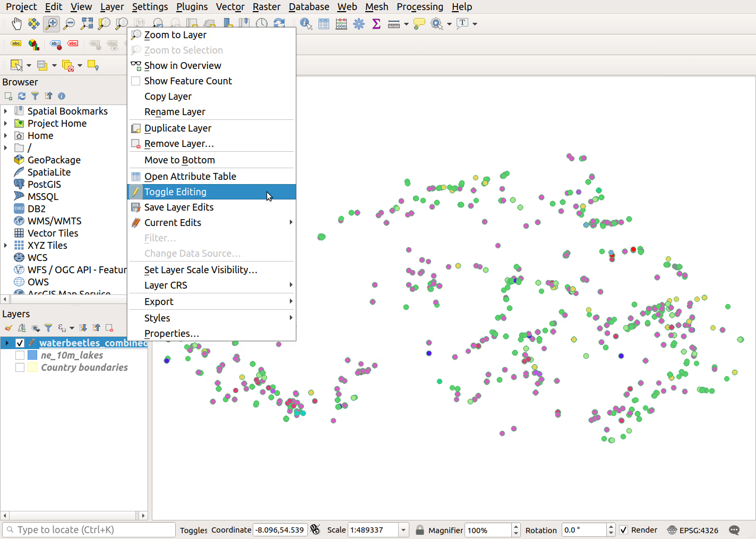
Task: Open the Export submenu entry
Action: [212, 301]
